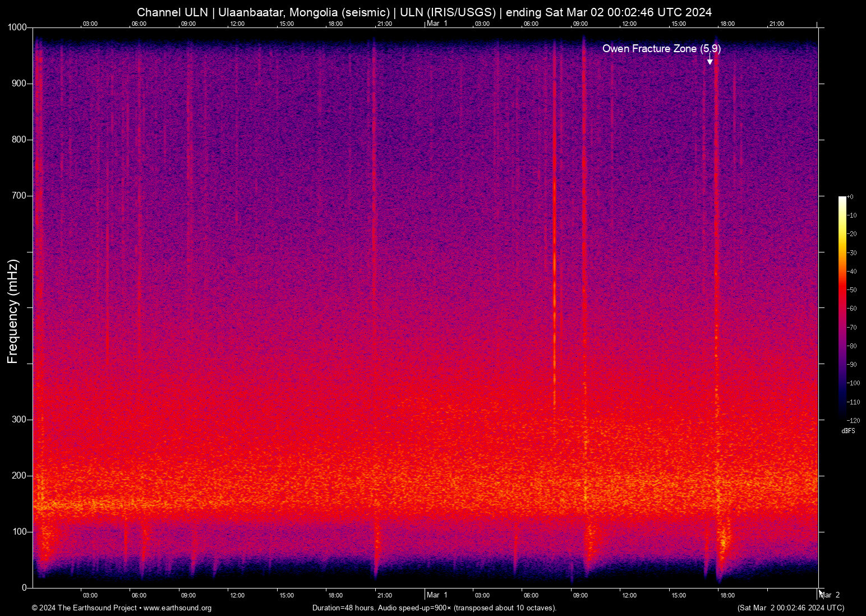866x616 pixels.
Task: Click the Duration=48 hours caption in the footer
Action: pyautogui.click(x=434, y=608)
